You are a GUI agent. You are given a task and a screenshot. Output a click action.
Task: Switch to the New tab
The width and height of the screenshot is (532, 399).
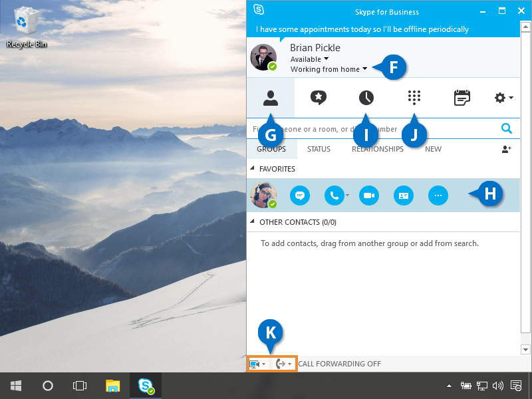click(433, 150)
